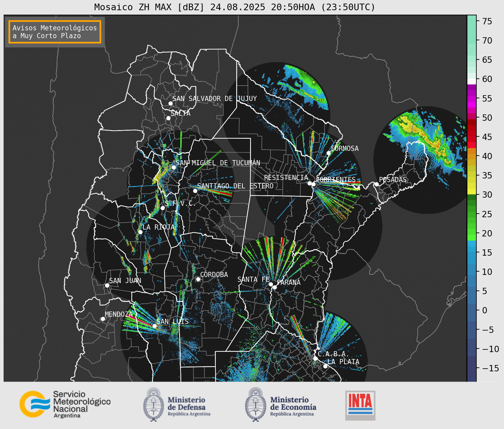
Task: Click the Santiago del Estero city marker
Action: coord(195,191)
